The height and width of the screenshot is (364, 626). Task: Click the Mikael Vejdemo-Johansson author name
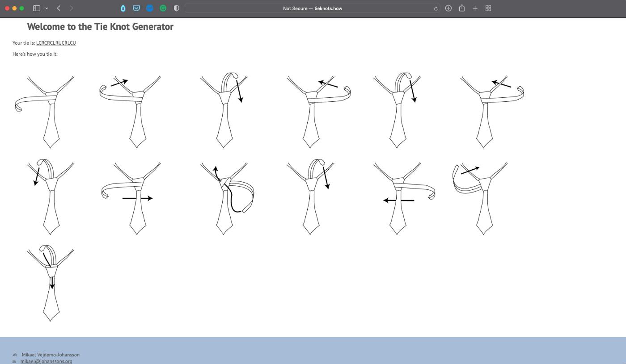pos(51,355)
